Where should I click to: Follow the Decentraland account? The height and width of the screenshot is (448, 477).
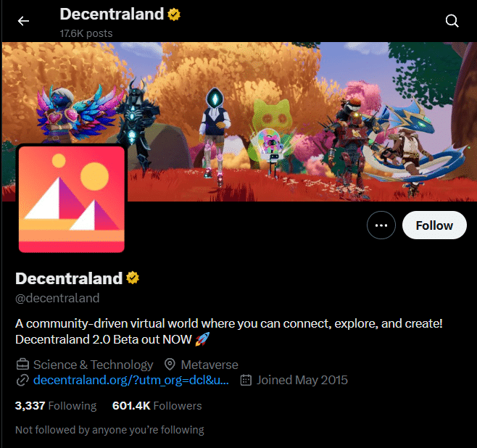coord(434,225)
